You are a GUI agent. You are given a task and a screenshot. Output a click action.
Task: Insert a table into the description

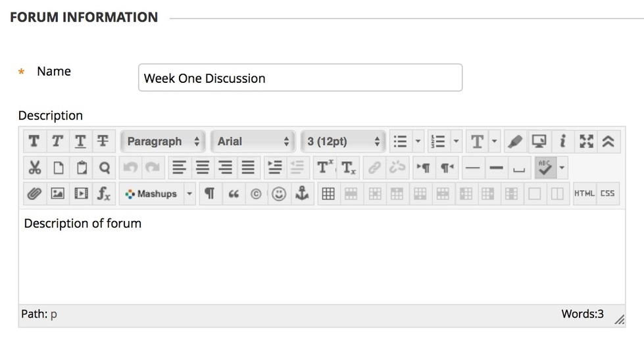click(328, 194)
